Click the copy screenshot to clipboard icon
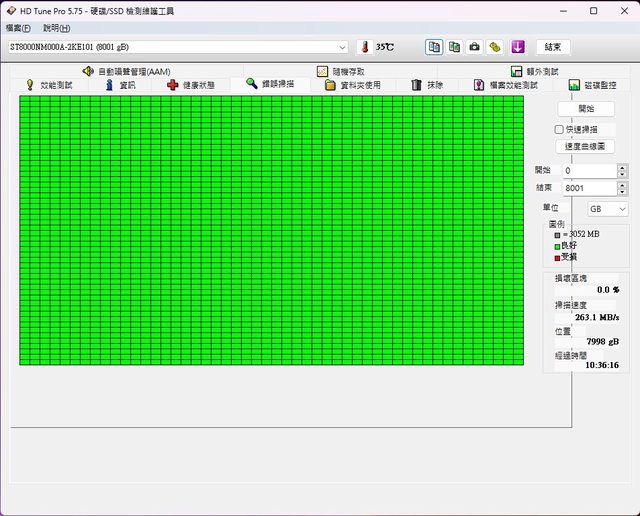 click(454, 47)
